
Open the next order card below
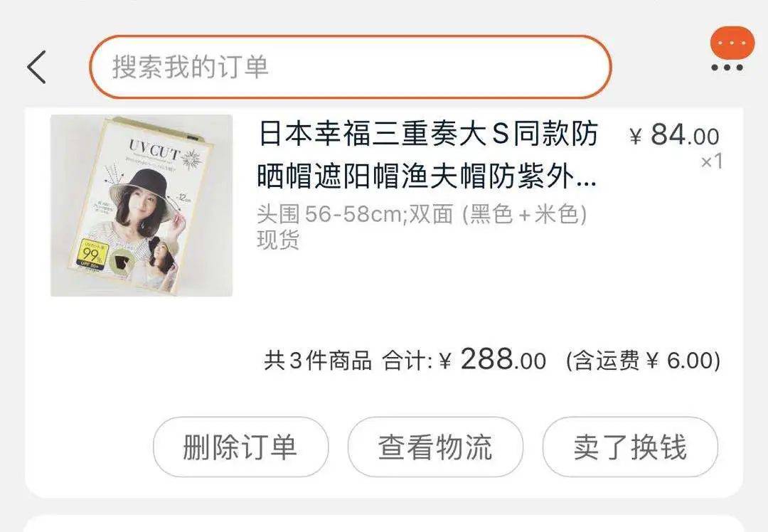(384, 523)
